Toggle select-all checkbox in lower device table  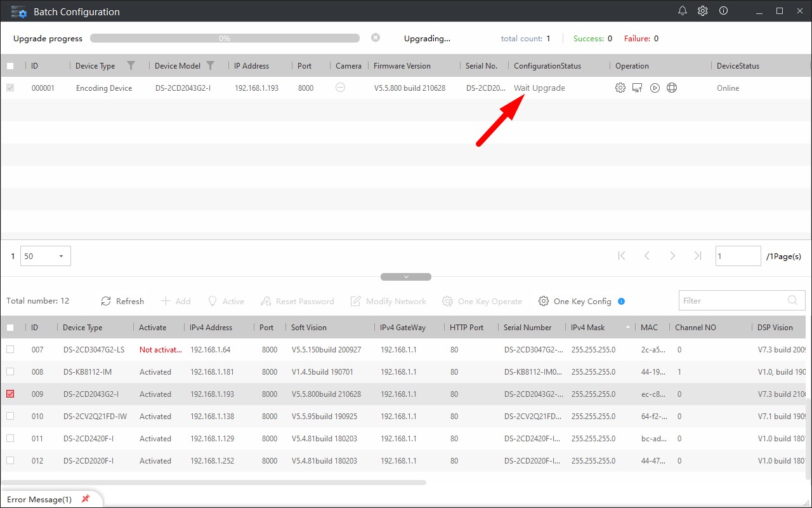(10, 328)
